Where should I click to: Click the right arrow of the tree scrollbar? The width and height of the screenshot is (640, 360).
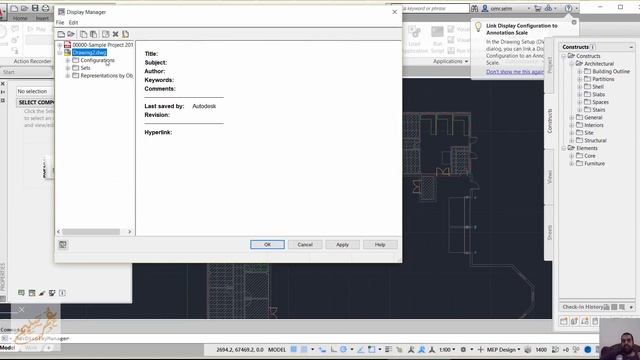pyautogui.click(x=130, y=232)
